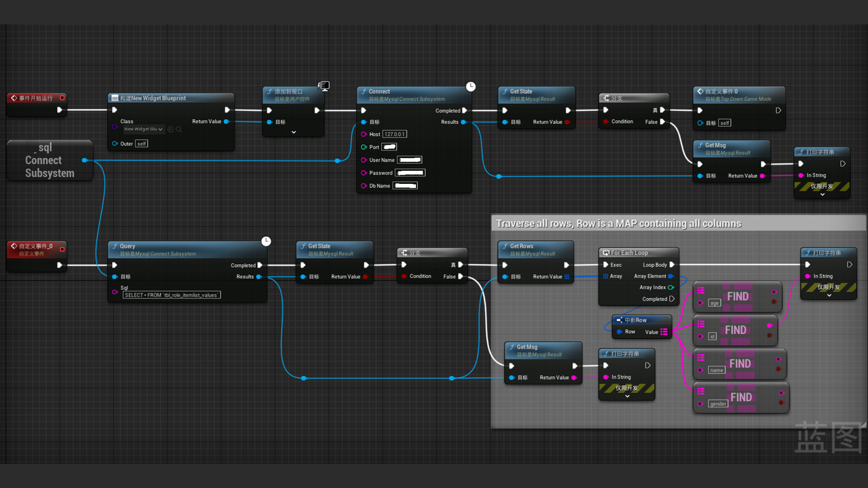The image size is (868, 488).
Task: Click the age key field on FIND node
Action: point(714,303)
